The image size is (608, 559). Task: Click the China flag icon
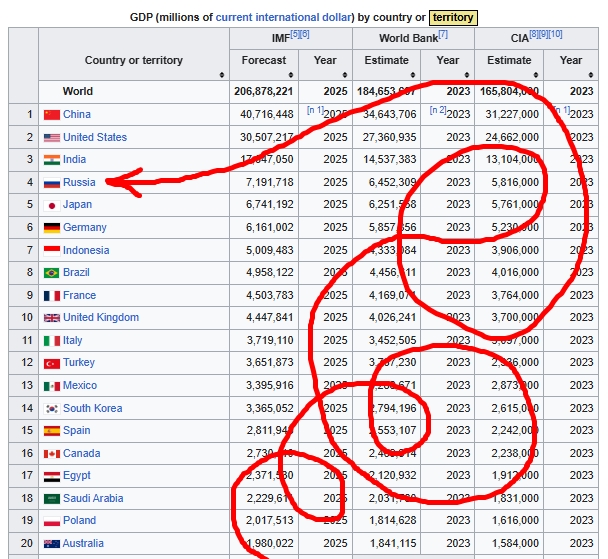(x=52, y=115)
